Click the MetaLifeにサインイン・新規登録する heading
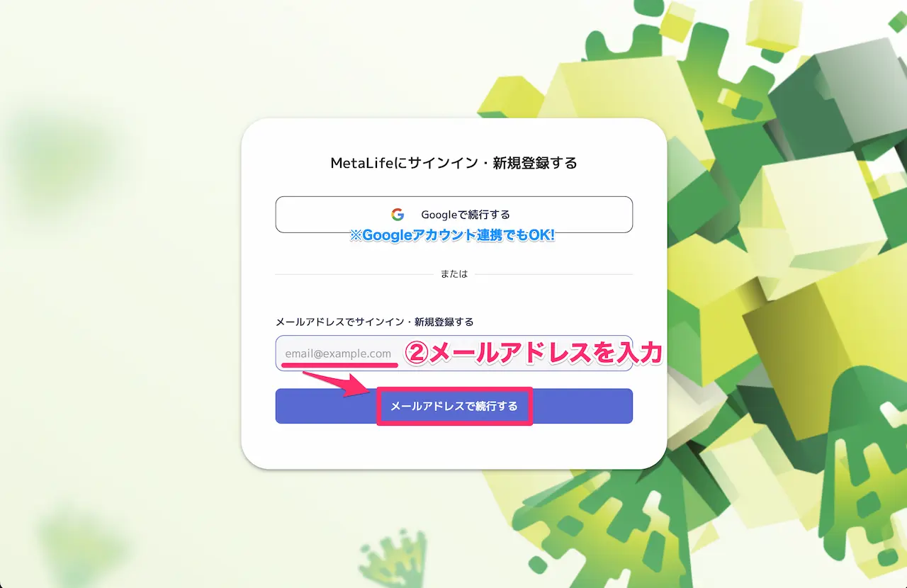 (x=453, y=163)
